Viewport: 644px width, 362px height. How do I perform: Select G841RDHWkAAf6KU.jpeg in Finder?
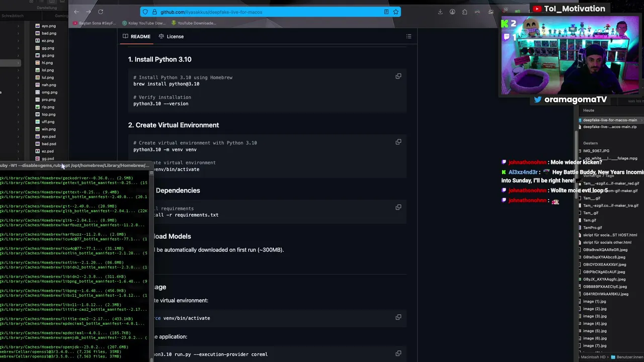(605, 294)
